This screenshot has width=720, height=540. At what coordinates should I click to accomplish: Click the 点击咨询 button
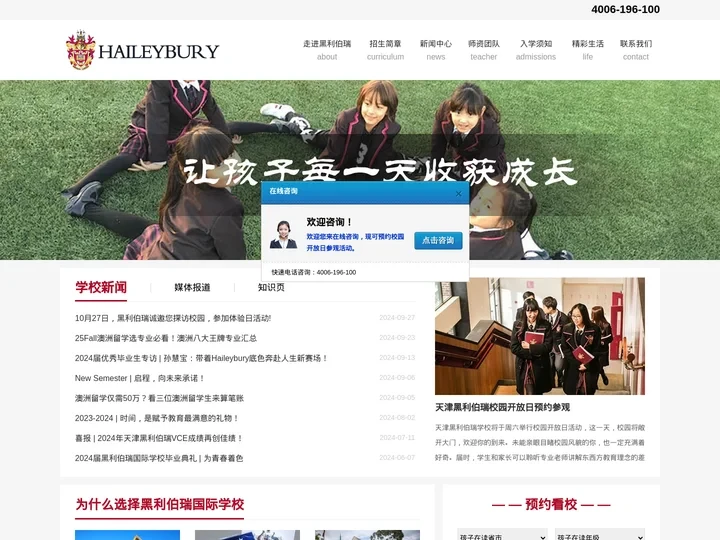[438, 240]
